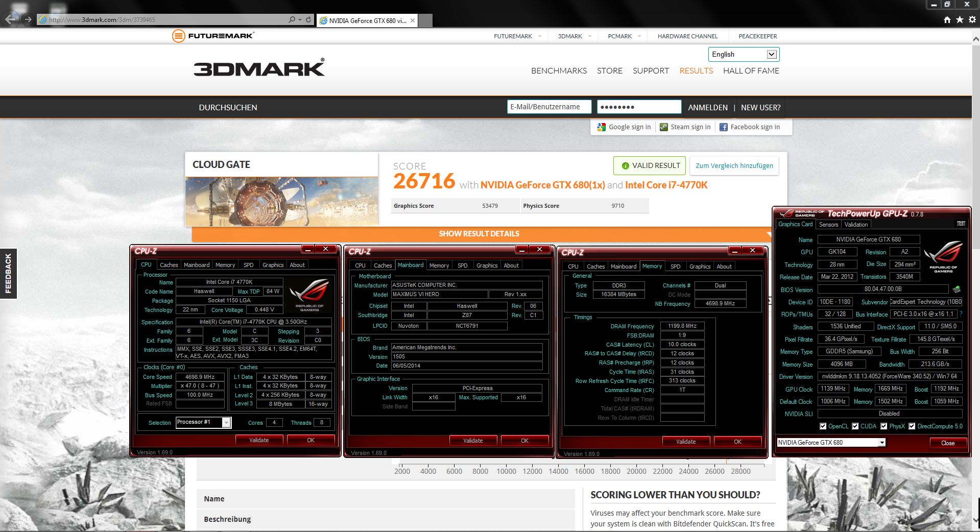
Task: Toggle the PhysX checkbox in GPU-Z
Action: [x=883, y=426]
